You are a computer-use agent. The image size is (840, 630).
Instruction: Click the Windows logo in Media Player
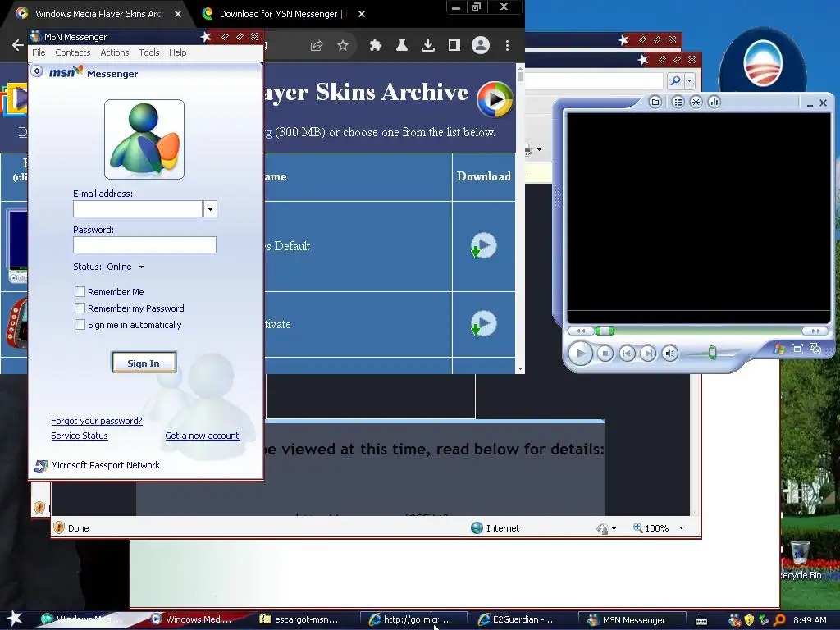pyautogui.click(x=779, y=349)
